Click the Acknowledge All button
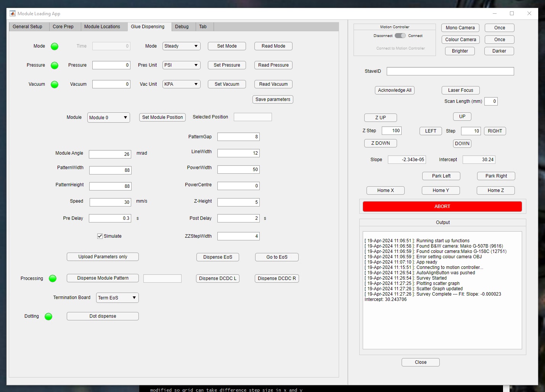 click(x=395, y=90)
